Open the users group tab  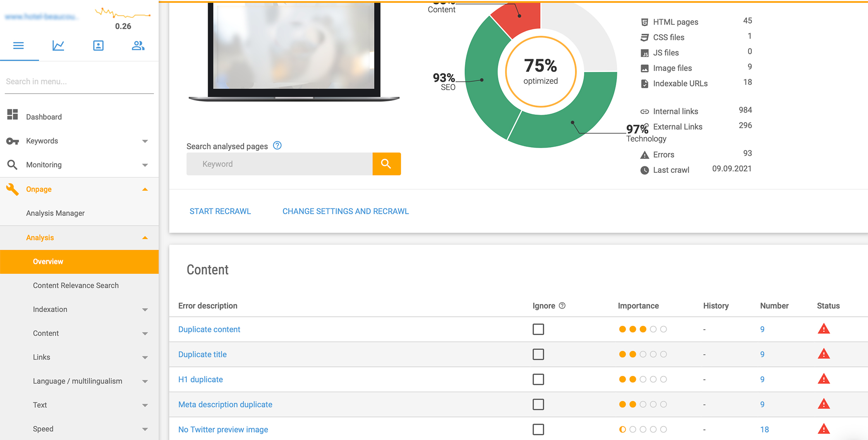point(138,45)
